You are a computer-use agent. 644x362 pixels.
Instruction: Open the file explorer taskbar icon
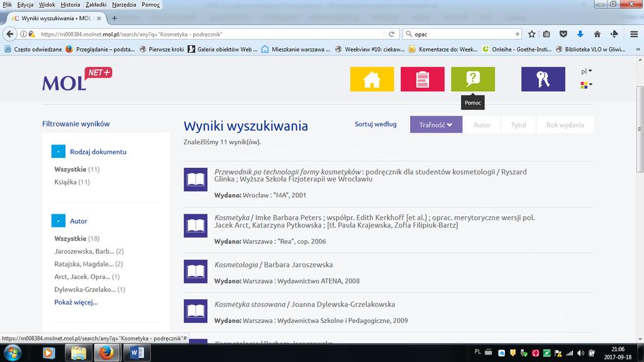pos(78,353)
